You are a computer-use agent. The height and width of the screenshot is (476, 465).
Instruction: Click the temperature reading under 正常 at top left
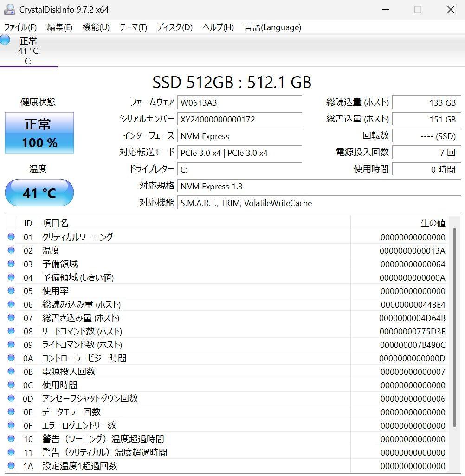28,51
